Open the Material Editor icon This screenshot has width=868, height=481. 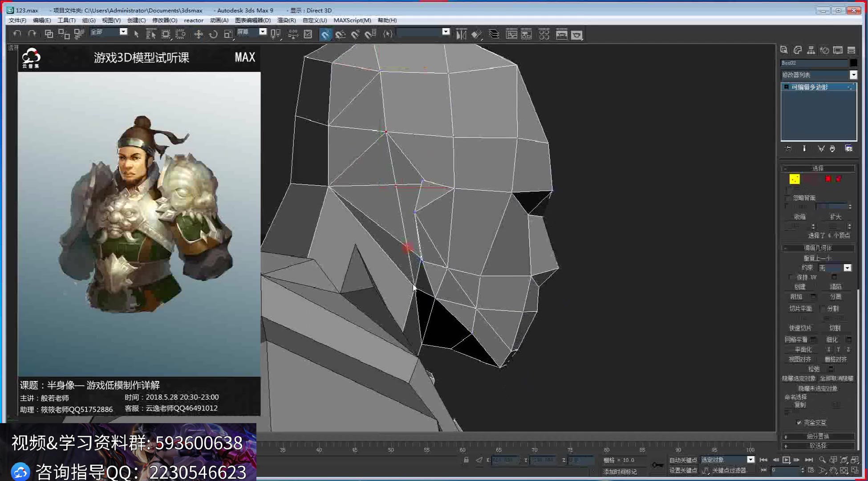point(544,34)
